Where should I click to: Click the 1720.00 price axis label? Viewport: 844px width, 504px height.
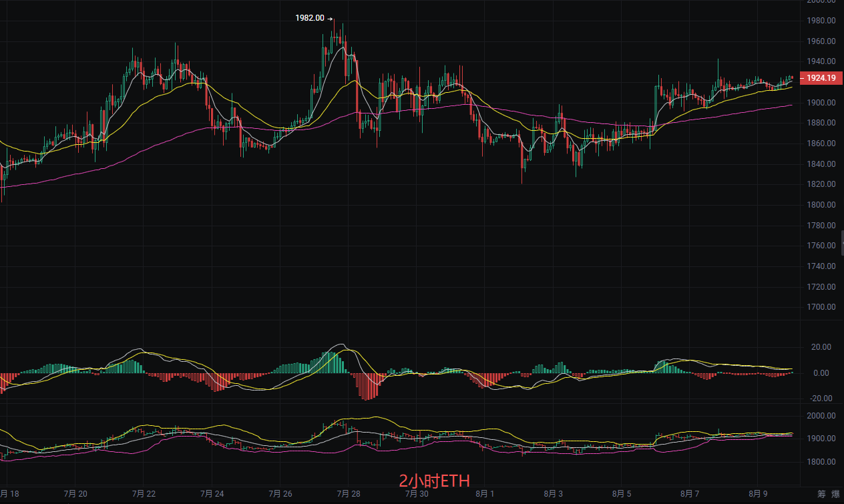[x=821, y=287]
